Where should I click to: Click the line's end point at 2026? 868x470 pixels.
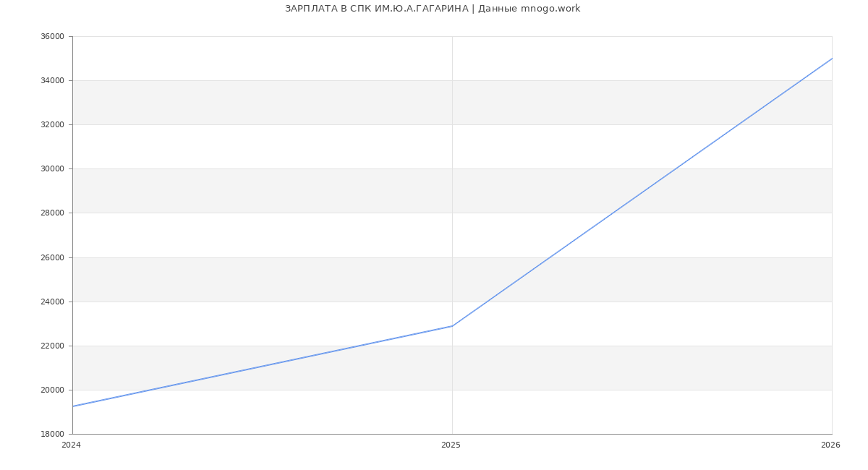tap(832, 59)
